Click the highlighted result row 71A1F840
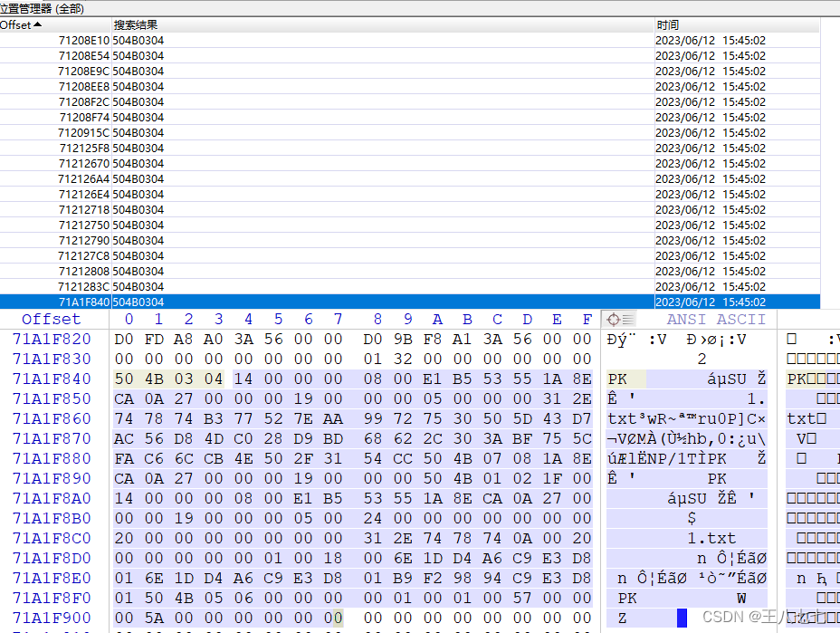840x633 pixels. 85,302
